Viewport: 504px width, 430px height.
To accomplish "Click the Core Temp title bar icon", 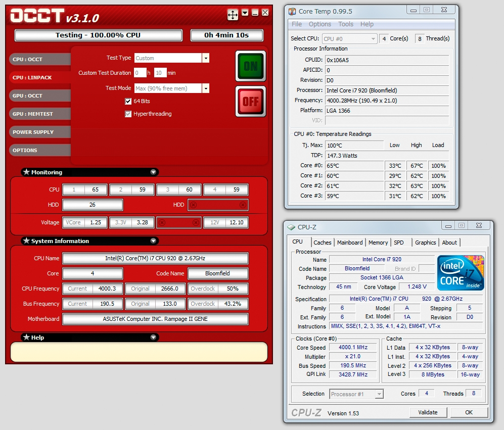I will pyautogui.click(x=292, y=12).
